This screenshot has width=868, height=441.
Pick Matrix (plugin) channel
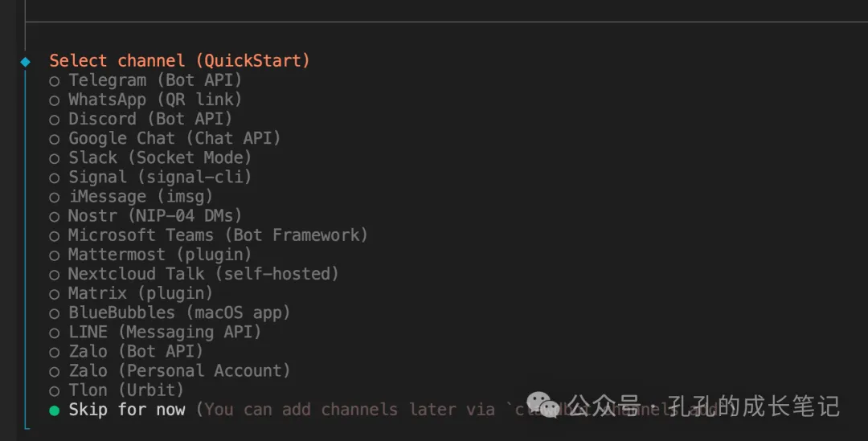140,293
